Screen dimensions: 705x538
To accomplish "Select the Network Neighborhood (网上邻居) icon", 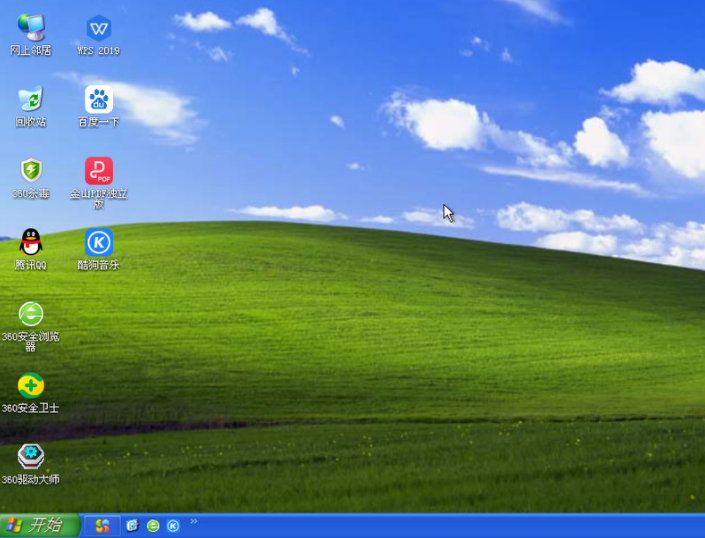I will (x=30, y=28).
